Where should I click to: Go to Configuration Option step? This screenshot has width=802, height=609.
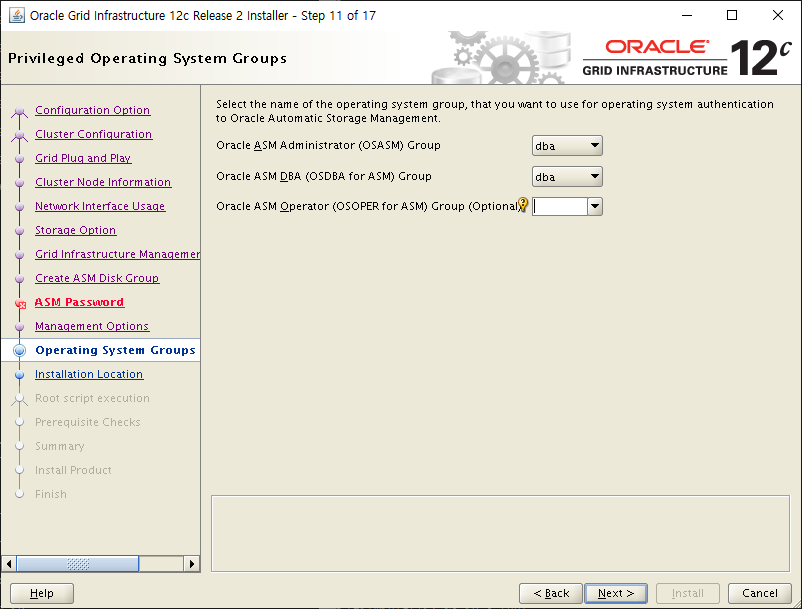pyautogui.click(x=93, y=110)
